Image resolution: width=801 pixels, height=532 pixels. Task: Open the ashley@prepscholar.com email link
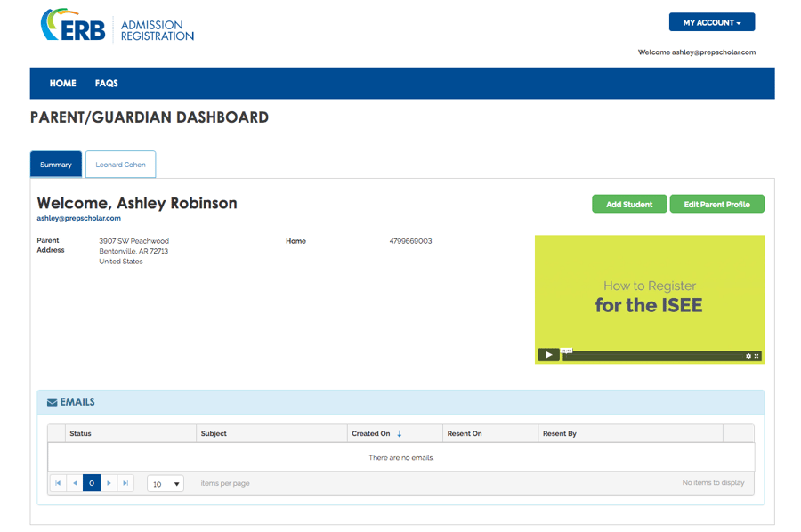coord(78,218)
